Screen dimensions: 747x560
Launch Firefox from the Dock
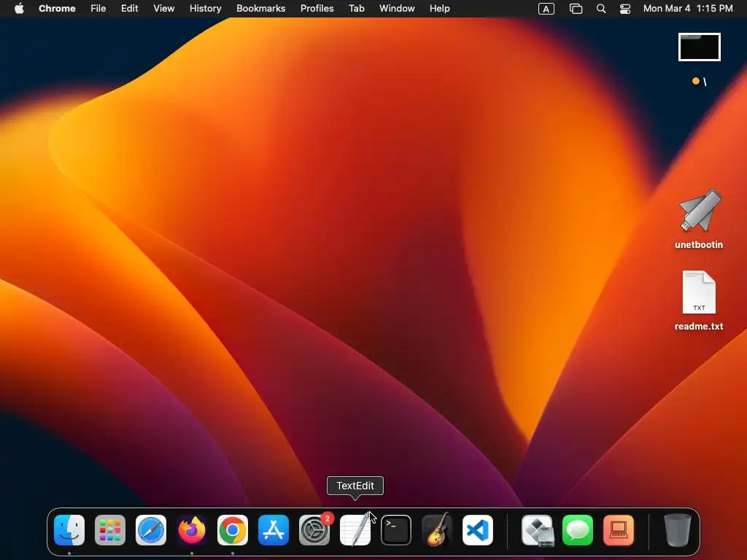[192, 530]
